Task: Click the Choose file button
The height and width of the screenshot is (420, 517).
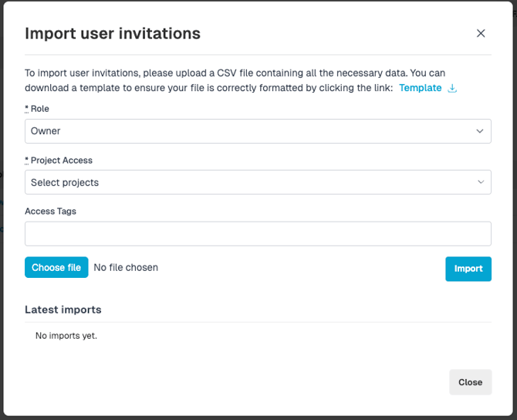Action: click(x=56, y=267)
